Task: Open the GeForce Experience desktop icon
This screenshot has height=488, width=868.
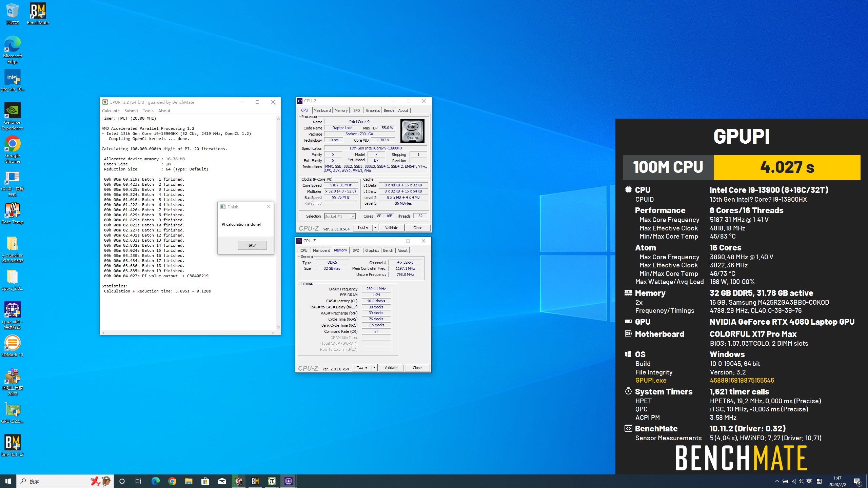Action: [12, 116]
